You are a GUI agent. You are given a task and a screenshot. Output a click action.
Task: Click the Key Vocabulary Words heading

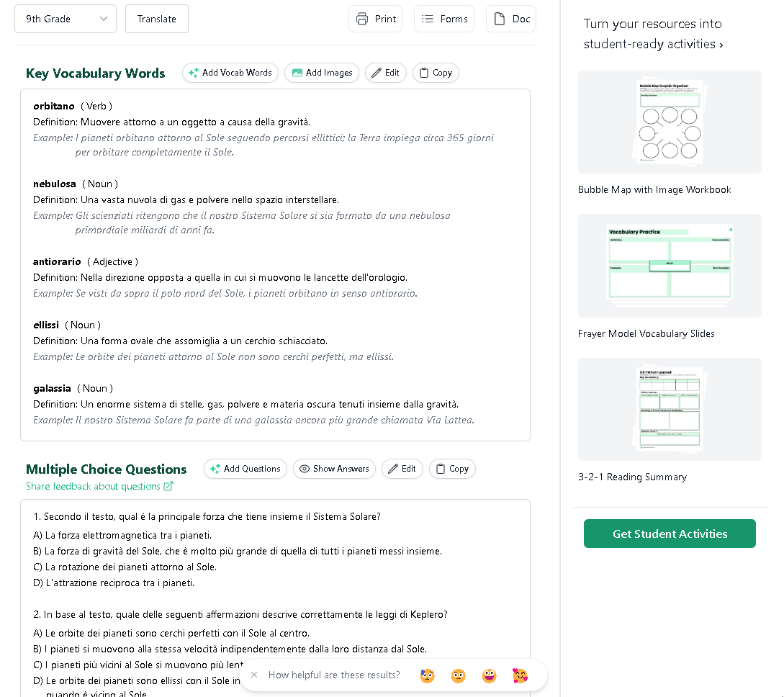point(96,73)
